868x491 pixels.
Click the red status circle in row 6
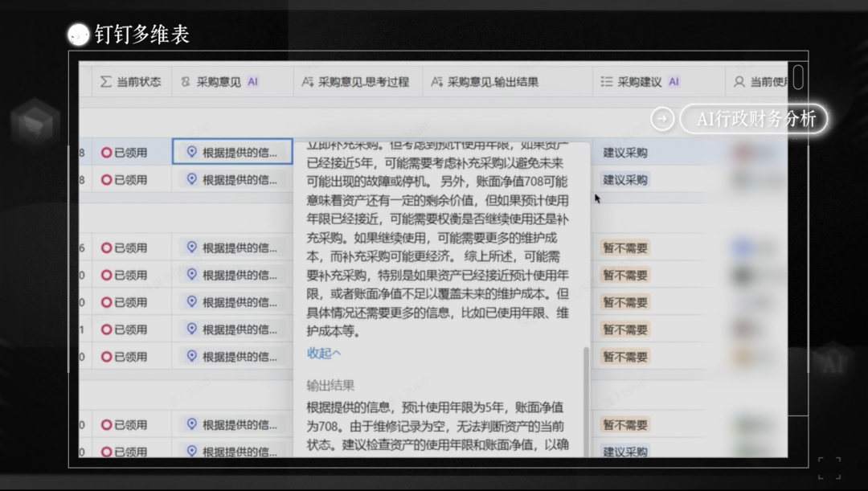point(106,248)
